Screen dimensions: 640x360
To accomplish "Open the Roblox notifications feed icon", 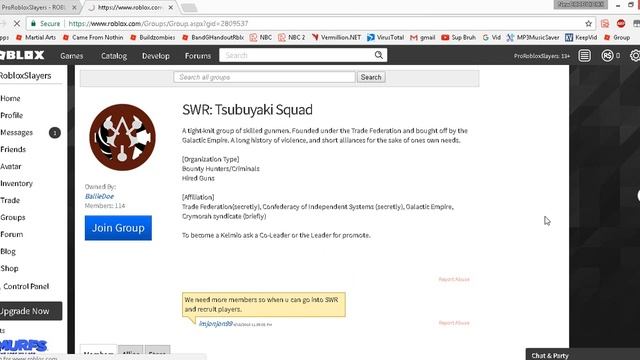I will (x=584, y=56).
